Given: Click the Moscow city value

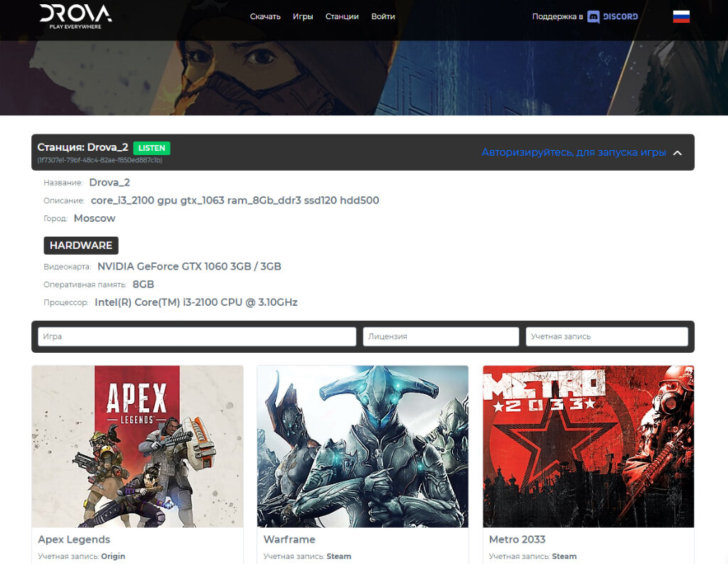Looking at the screenshot, I should coord(95,218).
